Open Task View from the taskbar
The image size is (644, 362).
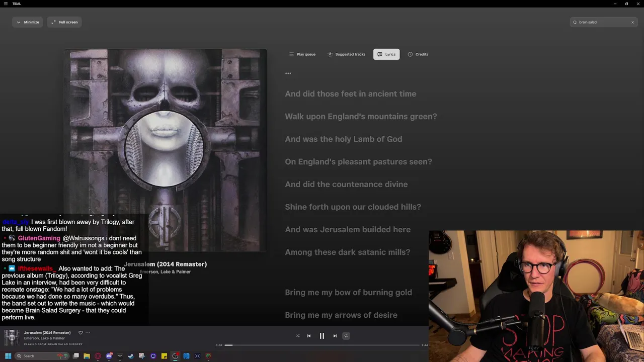point(76,356)
